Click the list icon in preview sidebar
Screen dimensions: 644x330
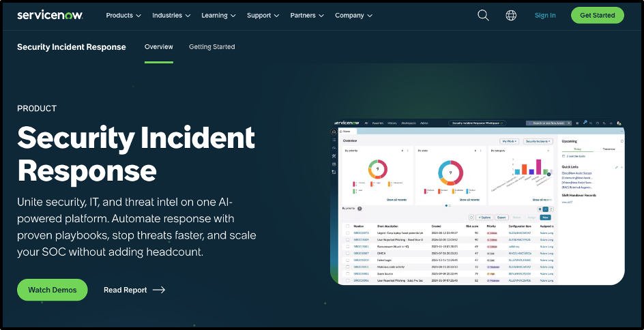[x=334, y=140]
